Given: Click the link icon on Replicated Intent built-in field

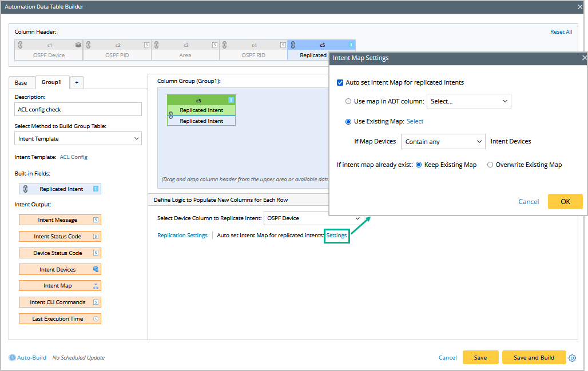Looking at the screenshot, I should click(x=25, y=189).
